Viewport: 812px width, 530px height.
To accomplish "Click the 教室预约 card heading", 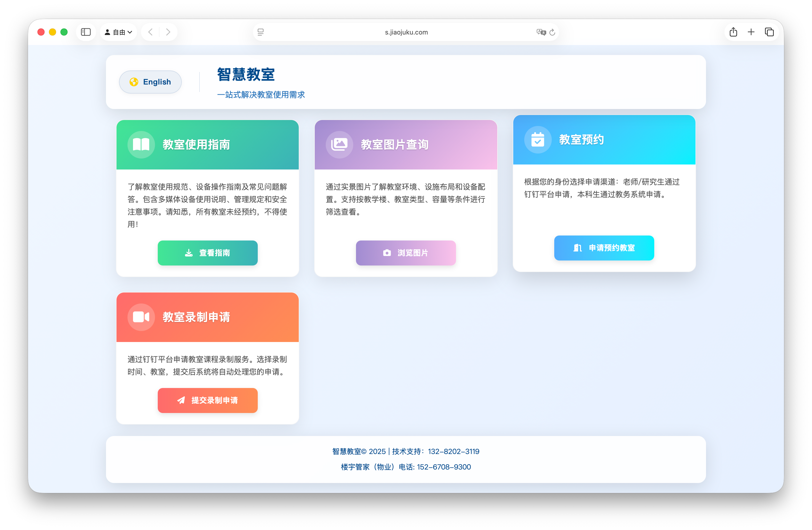I will (581, 139).
